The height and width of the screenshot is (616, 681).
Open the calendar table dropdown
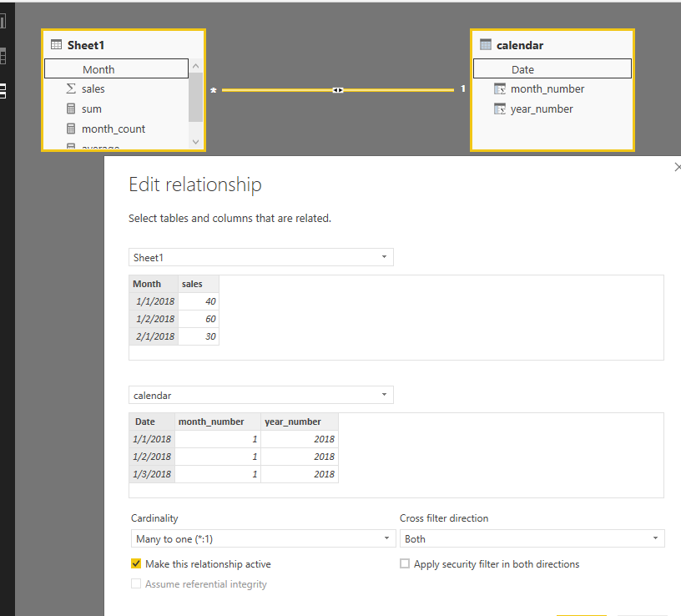click(261, 395)
